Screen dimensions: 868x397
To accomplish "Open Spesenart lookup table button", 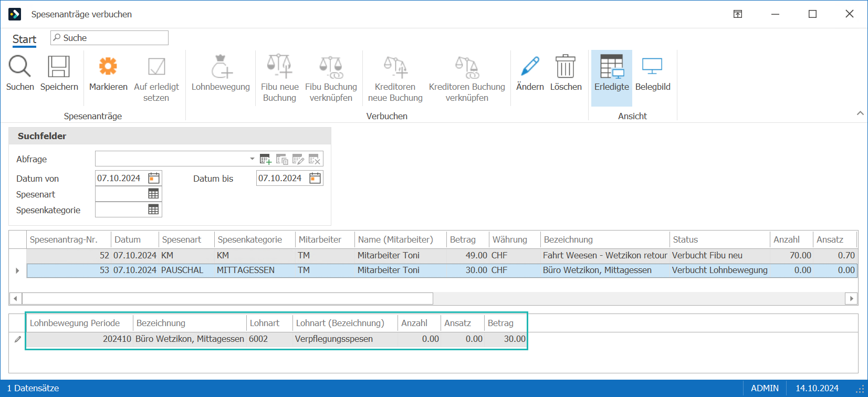I will (x=153, y=194).
